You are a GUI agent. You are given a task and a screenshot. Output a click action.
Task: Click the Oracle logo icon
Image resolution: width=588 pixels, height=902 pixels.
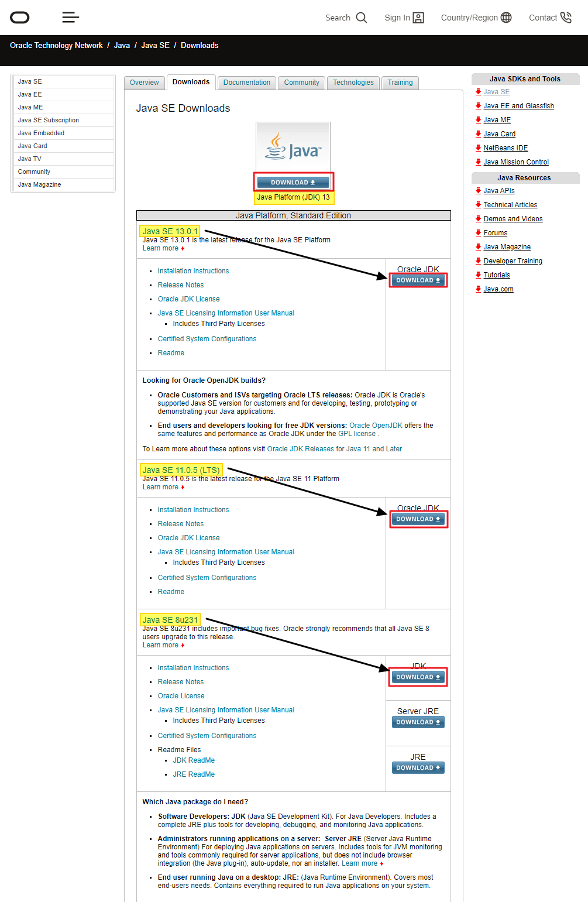(20, 18)
